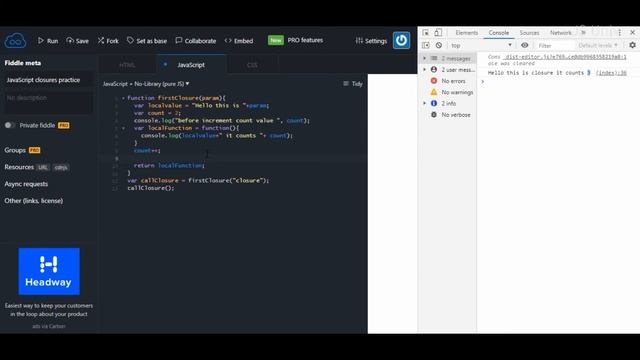The width and height of the screenshot is (640, 360).
Task: Select the No errors filter row
Action: [x=448, y=81]
